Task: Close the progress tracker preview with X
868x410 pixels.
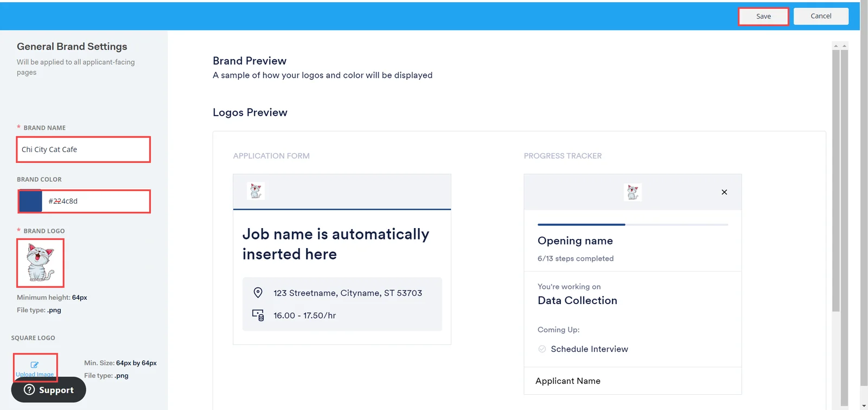Action: point(724,192)
